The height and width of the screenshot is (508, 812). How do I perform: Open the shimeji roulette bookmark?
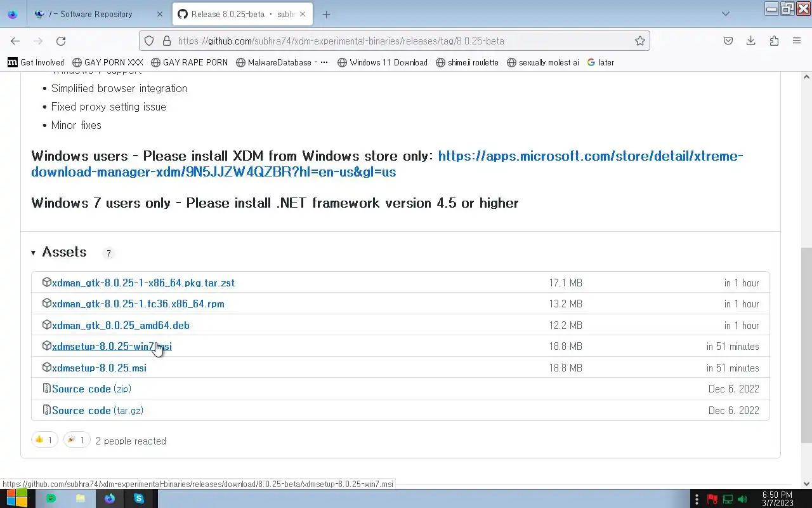coord(467,62)
